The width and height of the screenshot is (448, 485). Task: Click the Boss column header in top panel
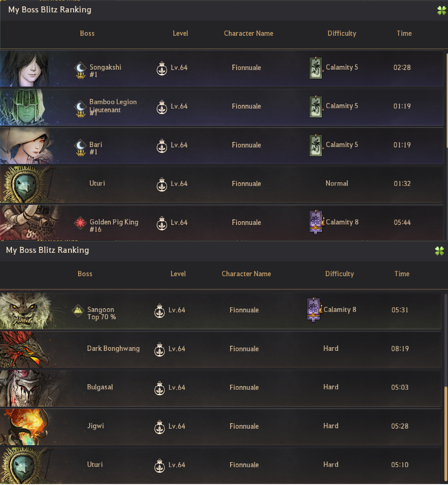pos(87,33)
